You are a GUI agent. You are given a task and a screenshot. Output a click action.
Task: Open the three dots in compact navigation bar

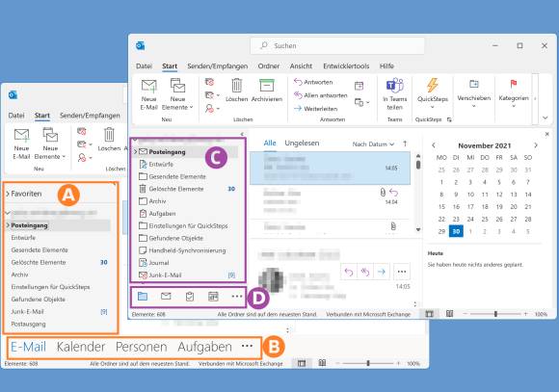coord(237,296)
